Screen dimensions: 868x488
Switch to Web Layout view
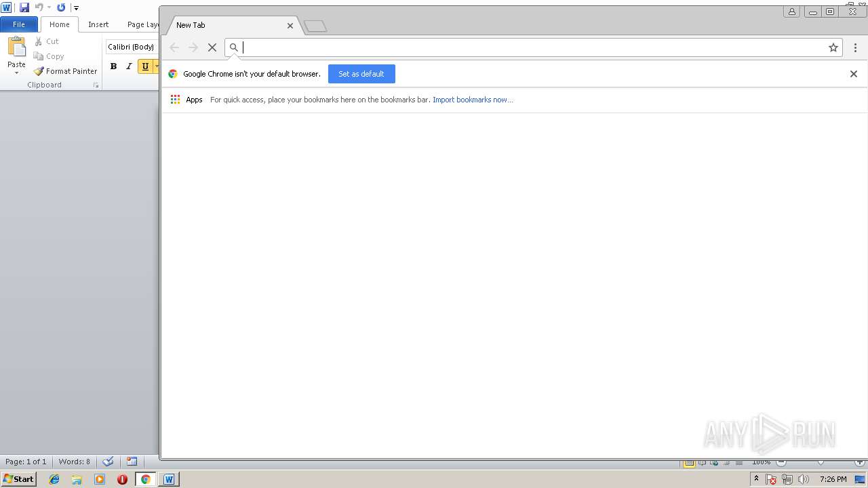(x=714, y=462)
